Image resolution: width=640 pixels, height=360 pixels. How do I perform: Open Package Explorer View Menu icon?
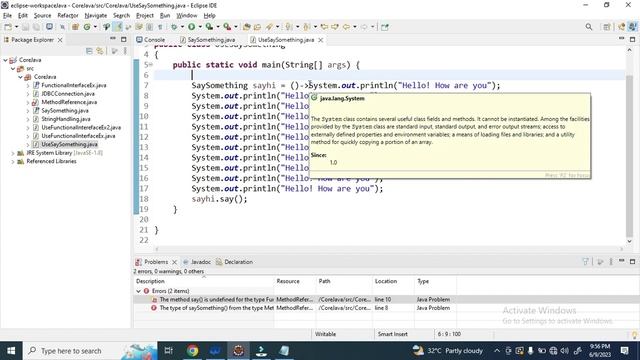click(x=125, y=51)
